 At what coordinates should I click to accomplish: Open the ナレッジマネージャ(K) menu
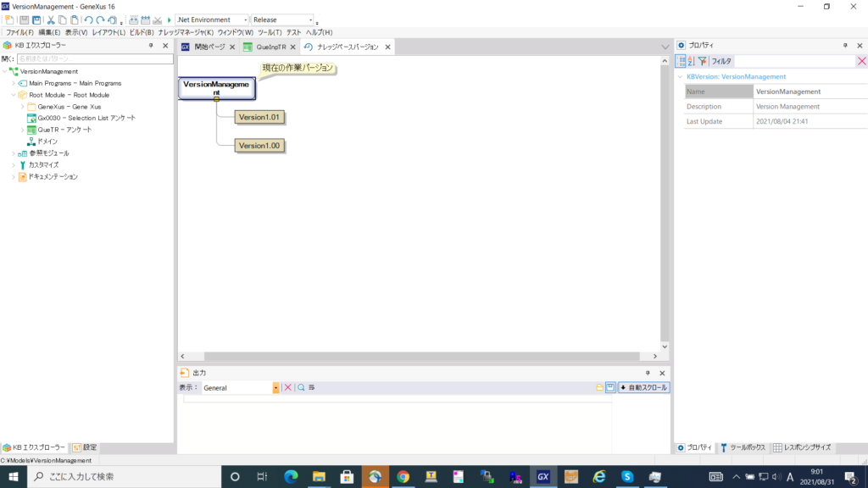coord(186,33)
